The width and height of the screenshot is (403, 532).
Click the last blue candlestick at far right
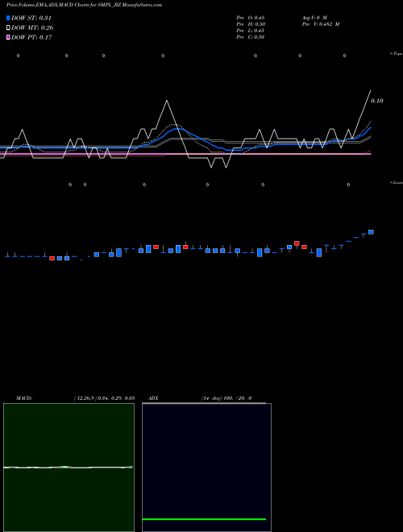click(371, 232)
